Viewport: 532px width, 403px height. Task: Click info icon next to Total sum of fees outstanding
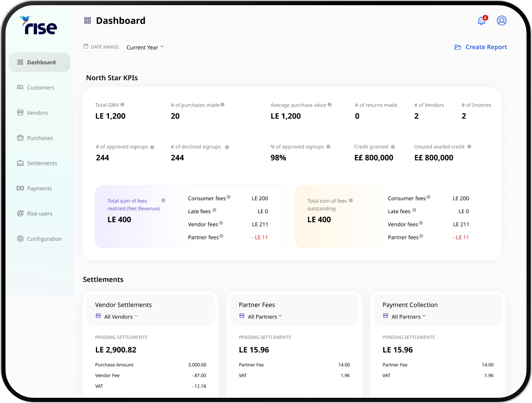pyautogui.click(x=351, y=201)
